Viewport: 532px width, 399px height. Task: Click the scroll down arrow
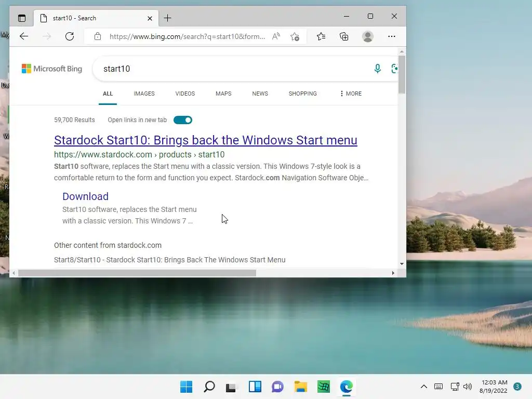click(x=402, y=263)
